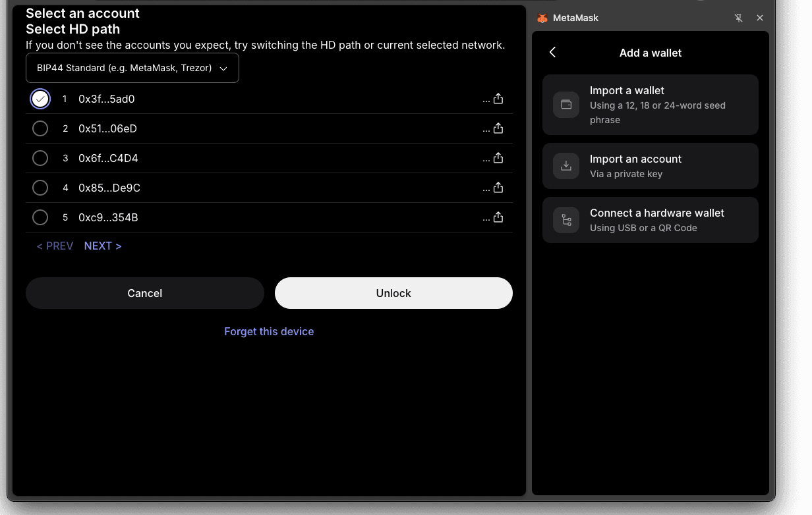This screenshot has width=812, height=515.
Task: Open explorer link icon for account 0x6f...C4D4
Action: click(x=498, y=158)
